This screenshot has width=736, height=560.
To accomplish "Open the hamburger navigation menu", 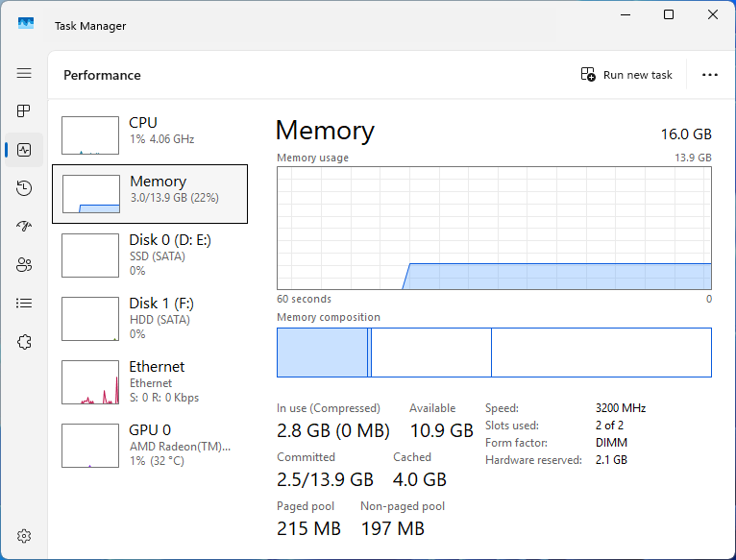I will [24, 73].
